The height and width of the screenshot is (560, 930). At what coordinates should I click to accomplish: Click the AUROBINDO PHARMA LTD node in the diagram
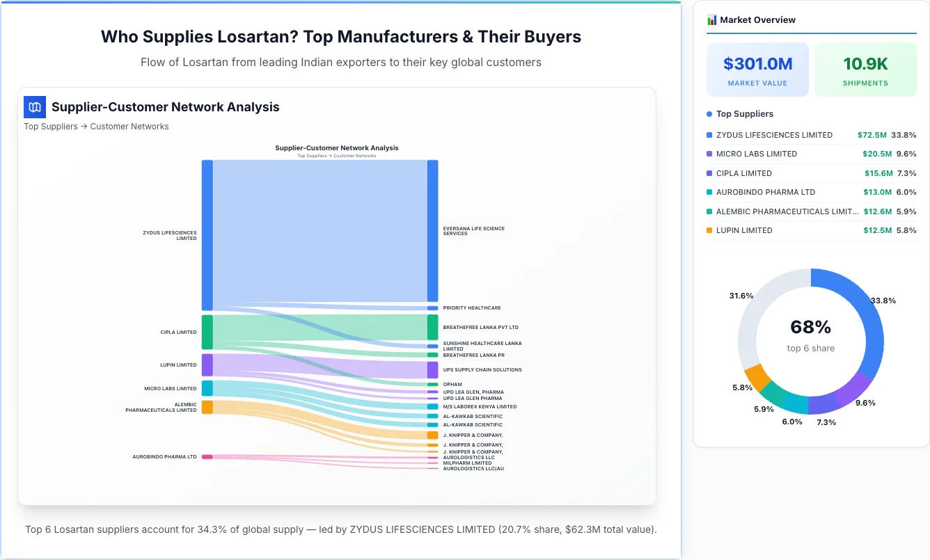(206, 457)
